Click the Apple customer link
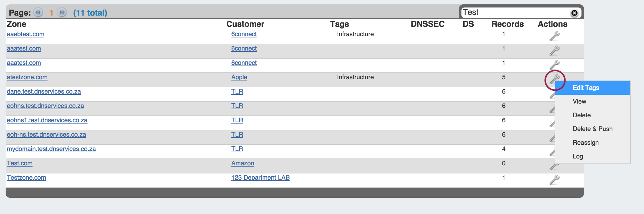This screenshot has height=214, width=644. point(239,77)
